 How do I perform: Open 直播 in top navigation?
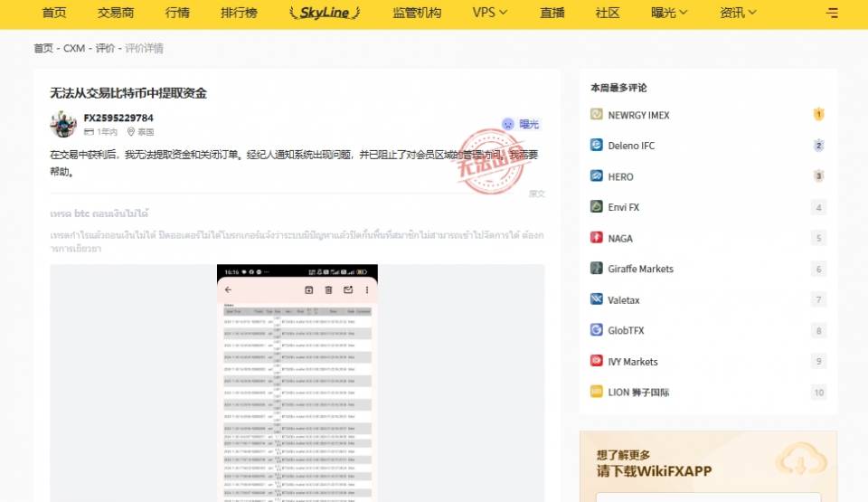(552, 12)
